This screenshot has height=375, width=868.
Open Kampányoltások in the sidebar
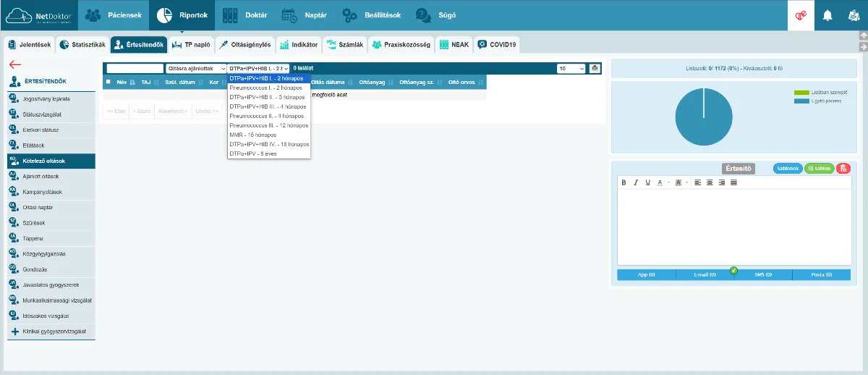coord(51,191)
